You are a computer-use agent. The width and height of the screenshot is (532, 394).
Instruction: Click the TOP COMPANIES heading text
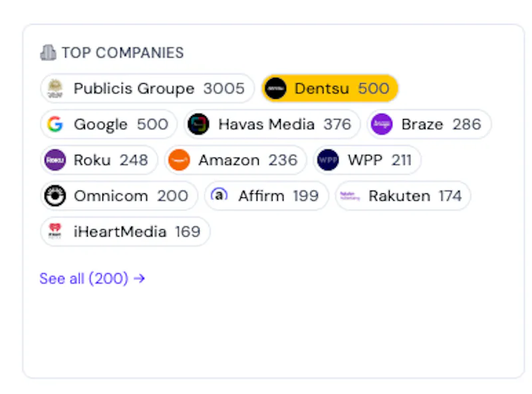click(x=122, y=53)
